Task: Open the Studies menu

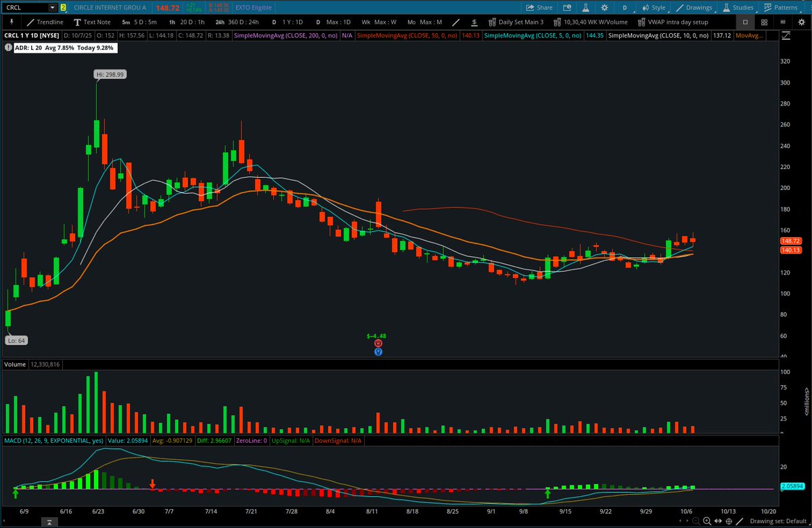Action: click(738, 7)
